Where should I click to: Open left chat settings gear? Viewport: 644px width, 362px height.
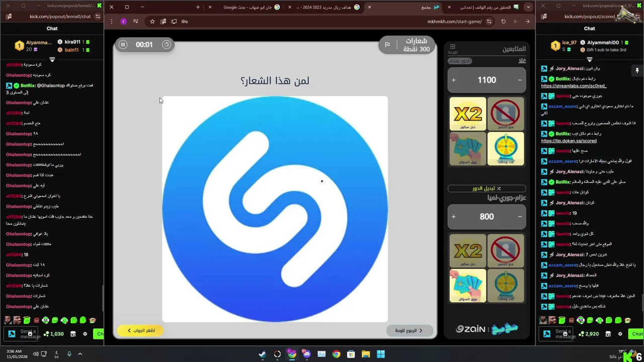[x=85, y=334]
